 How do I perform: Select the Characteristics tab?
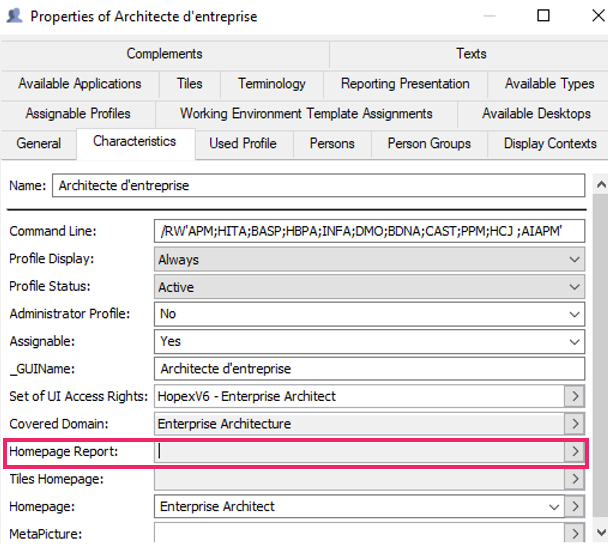pos(135,142)
